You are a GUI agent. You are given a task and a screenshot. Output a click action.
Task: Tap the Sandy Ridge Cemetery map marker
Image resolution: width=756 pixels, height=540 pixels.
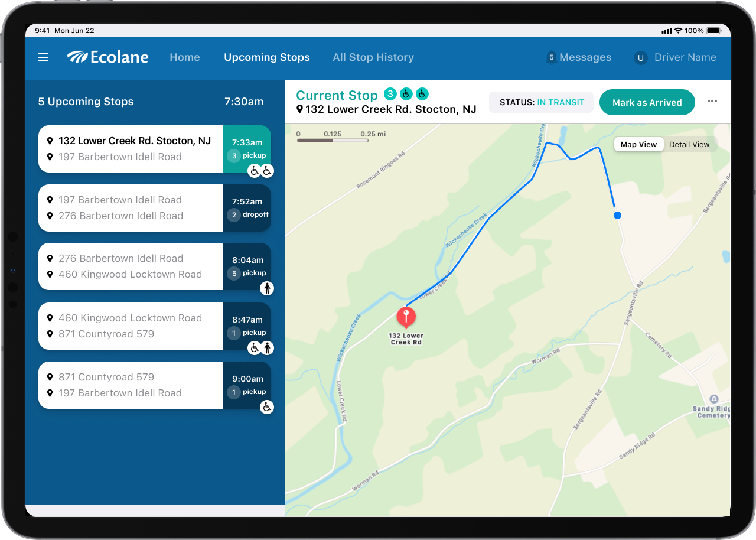[x=713, y=399]
